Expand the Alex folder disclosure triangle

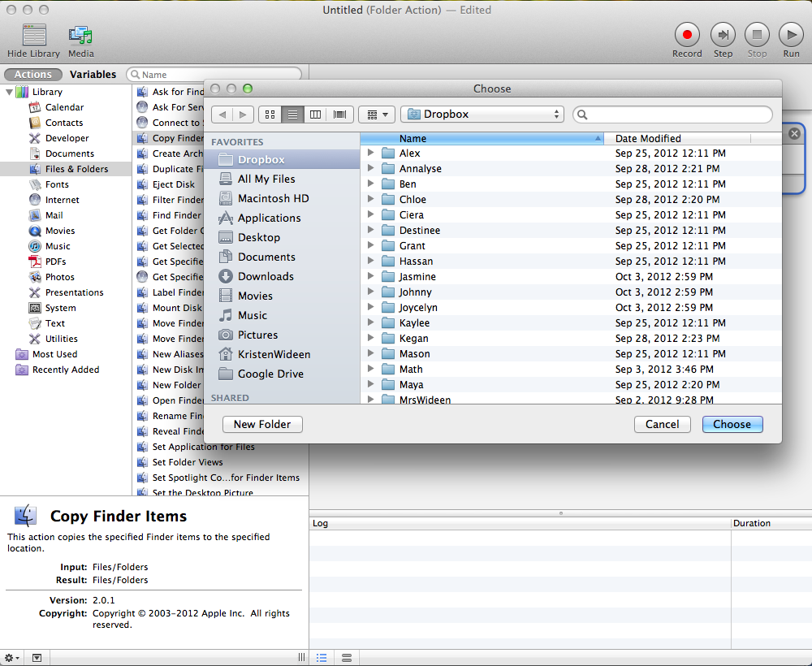370,153
